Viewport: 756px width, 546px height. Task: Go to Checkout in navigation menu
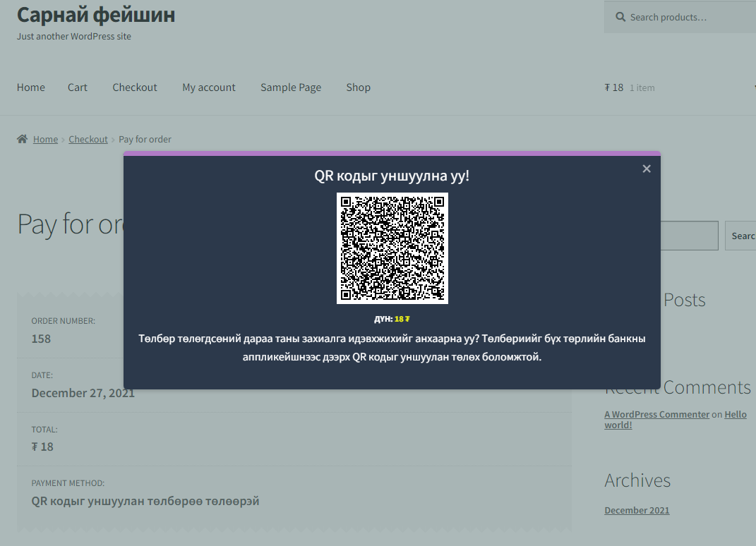pos(135,87)
